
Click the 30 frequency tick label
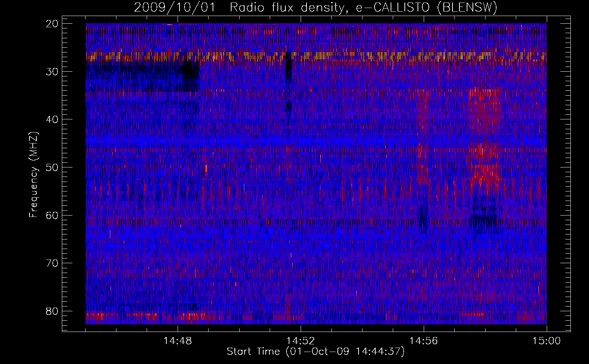(x=52, y=71)
